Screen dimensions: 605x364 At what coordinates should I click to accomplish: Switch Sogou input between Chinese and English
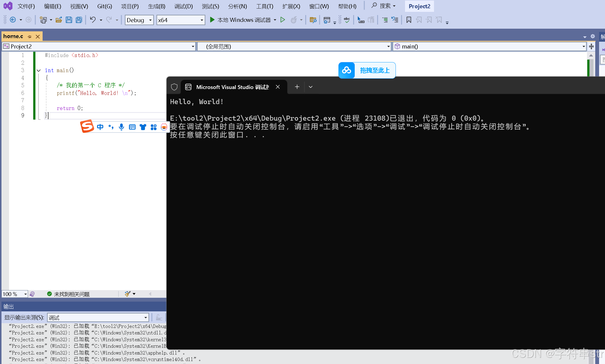[100, 127]
